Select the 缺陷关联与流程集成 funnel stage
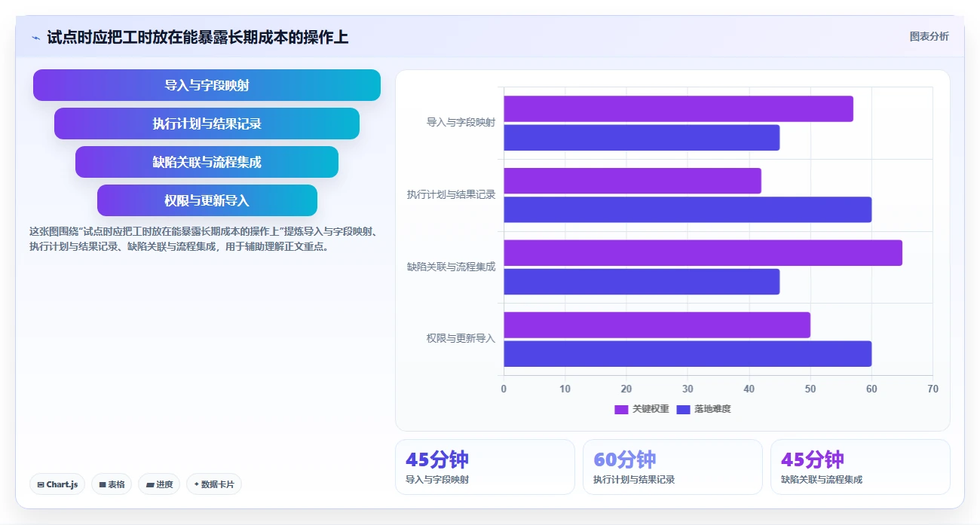Image resolution: width=980 pixels, height=525 pixels. [207, 162]
